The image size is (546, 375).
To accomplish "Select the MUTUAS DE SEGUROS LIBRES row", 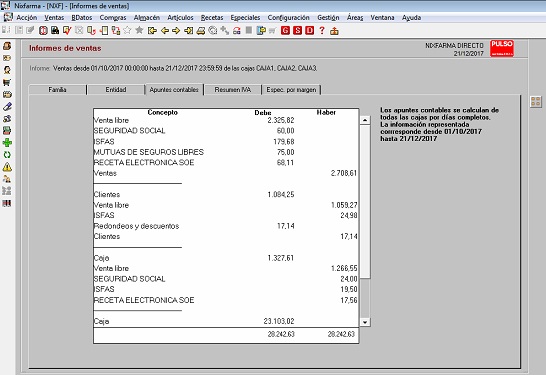I will click(x=226, y=152).
